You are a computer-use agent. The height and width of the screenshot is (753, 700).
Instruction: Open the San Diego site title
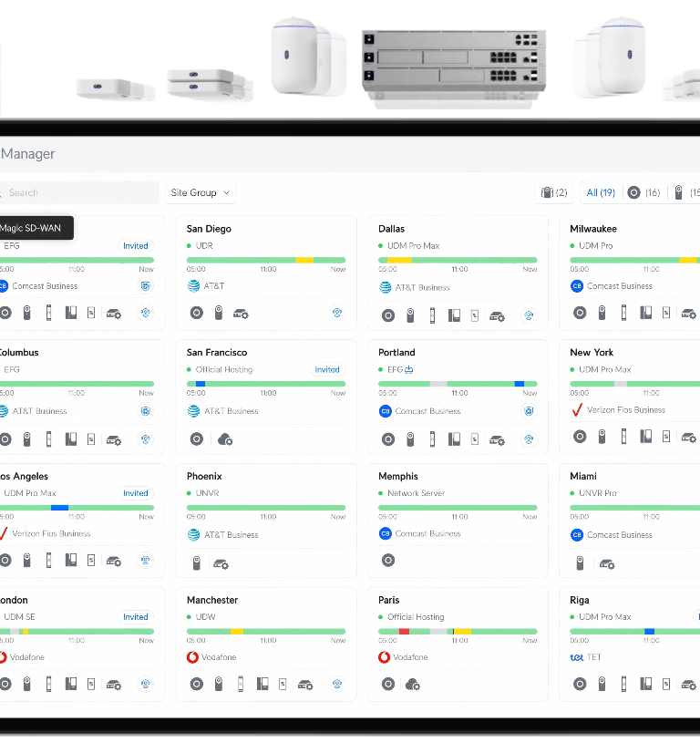[x=209, y=229]
